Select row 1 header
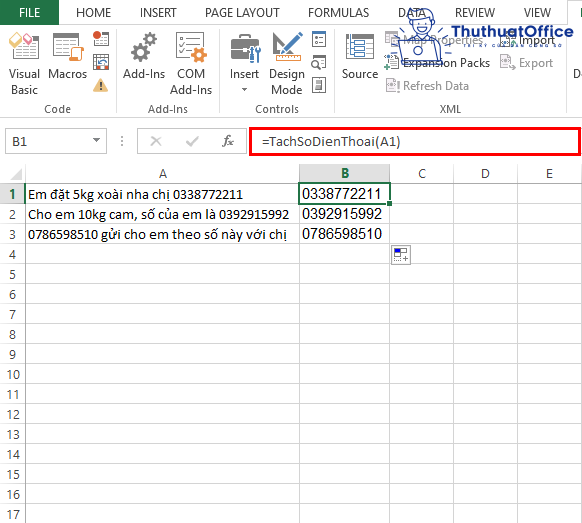The image size is (582, 523). 13,194
